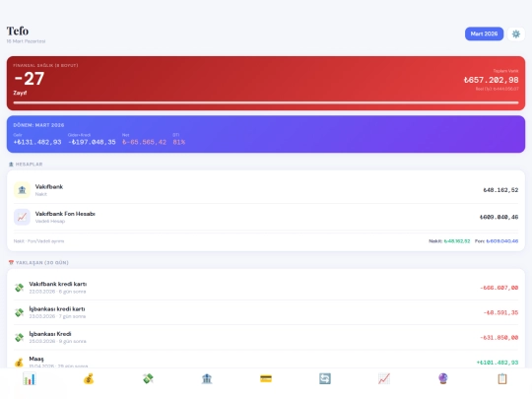
Task: Open the money bag income tab
Action: pyautogui.click(x=89, y=378)
